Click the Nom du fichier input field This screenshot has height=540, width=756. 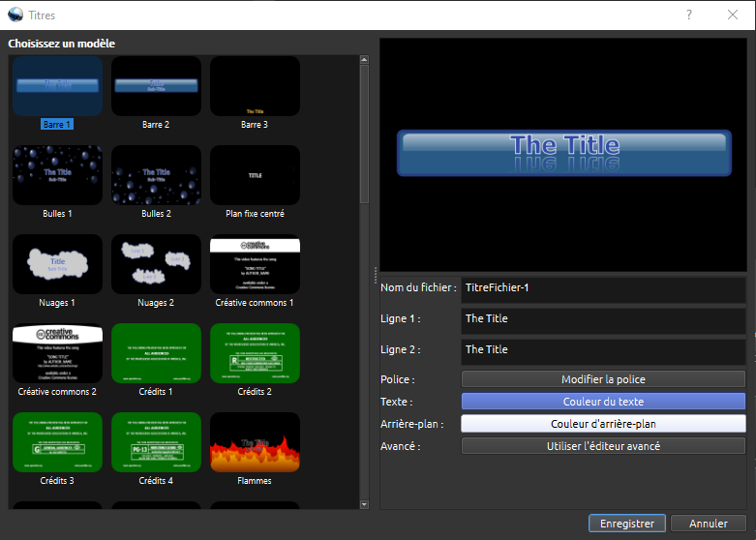pos(603,288)
